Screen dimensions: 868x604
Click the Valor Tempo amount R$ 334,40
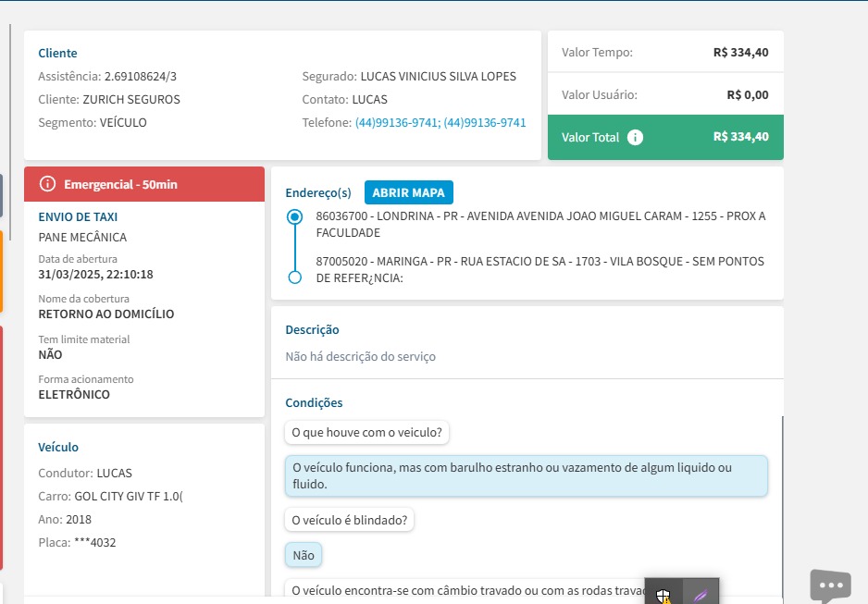(740, 53)
